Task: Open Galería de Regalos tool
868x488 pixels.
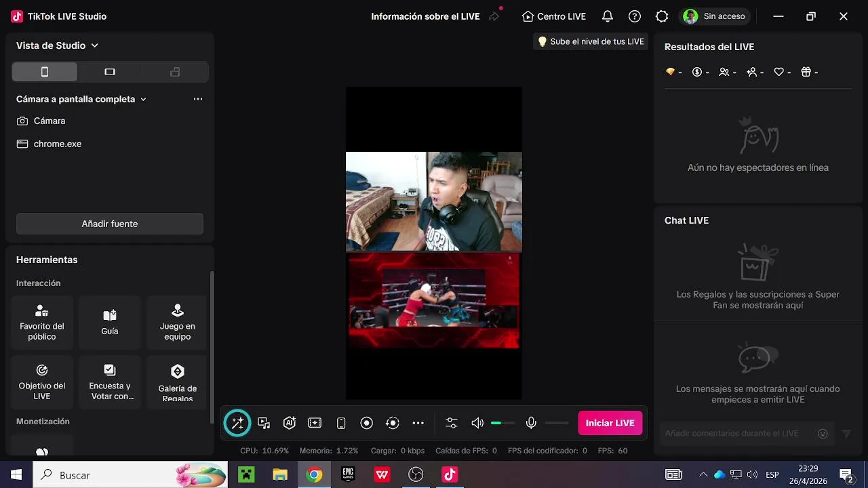Action: coord(178,382)
